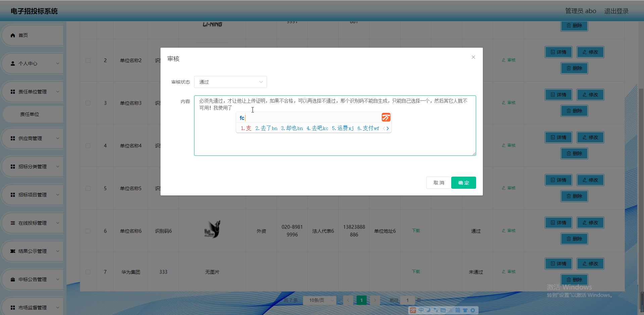This screenshot has height=315, width=644.
Task: Check the checkbox for row 2
Action: tap(88, 60)
